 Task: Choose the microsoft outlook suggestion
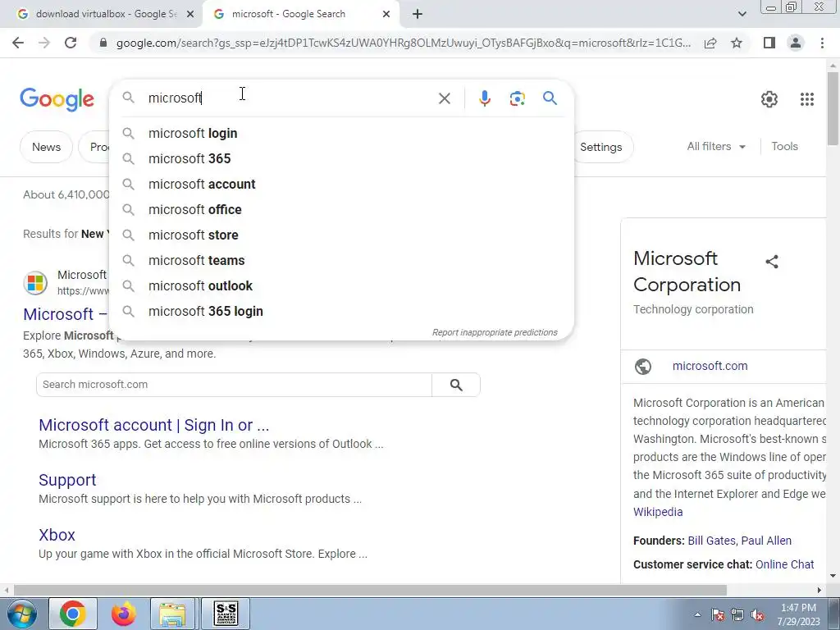(x=341, y=286)
